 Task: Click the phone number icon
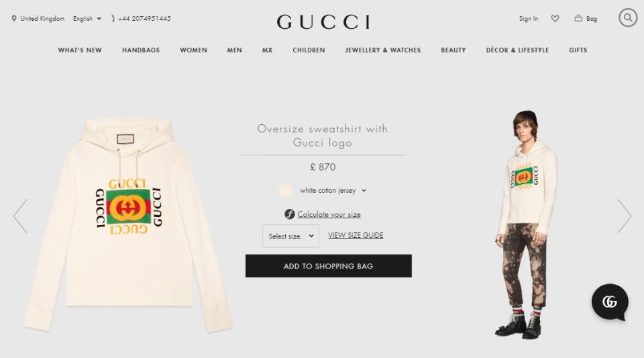point(113,19)
